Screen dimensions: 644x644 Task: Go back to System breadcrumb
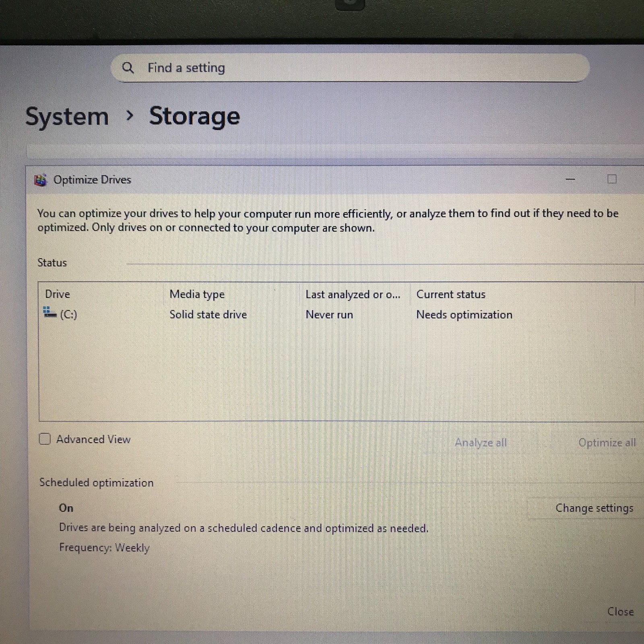pos(67,117)
